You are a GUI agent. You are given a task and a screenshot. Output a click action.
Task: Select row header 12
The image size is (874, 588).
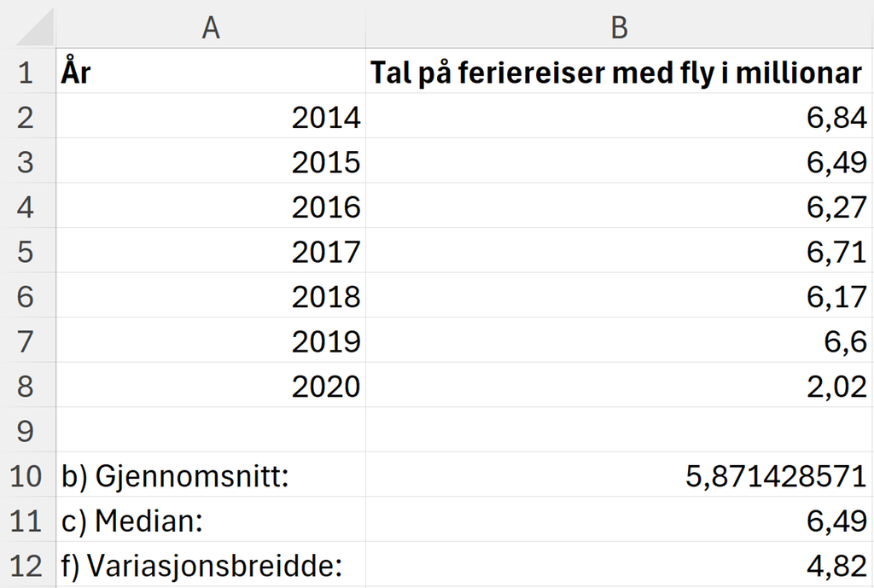coord(27,566)
